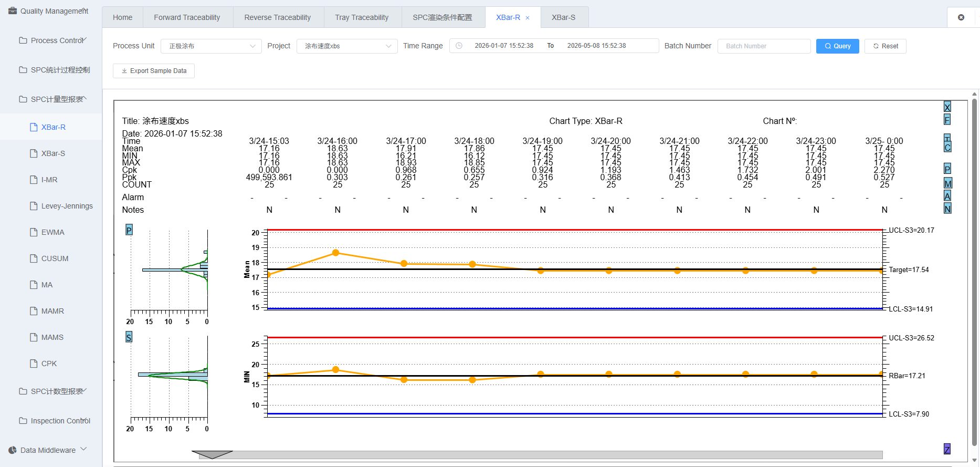Expand Inspection Control menu
This screenshot has height=467, width=980.
pos(51,421)
